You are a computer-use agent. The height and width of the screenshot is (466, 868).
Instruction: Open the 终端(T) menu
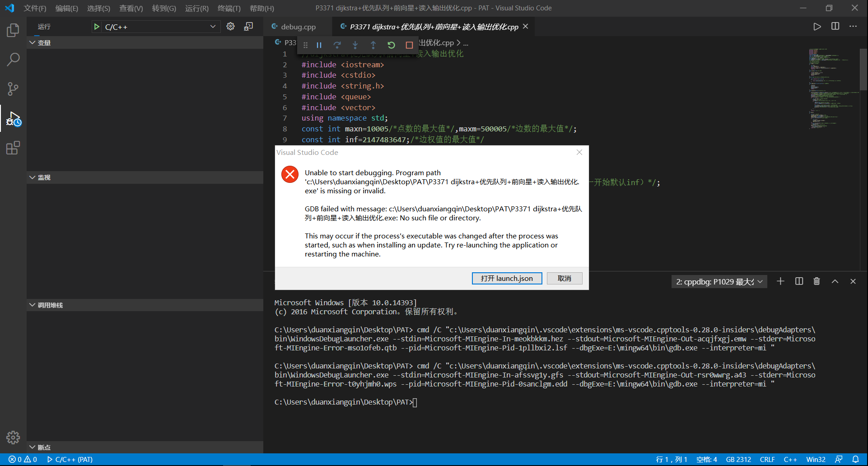tap(229, 8)
